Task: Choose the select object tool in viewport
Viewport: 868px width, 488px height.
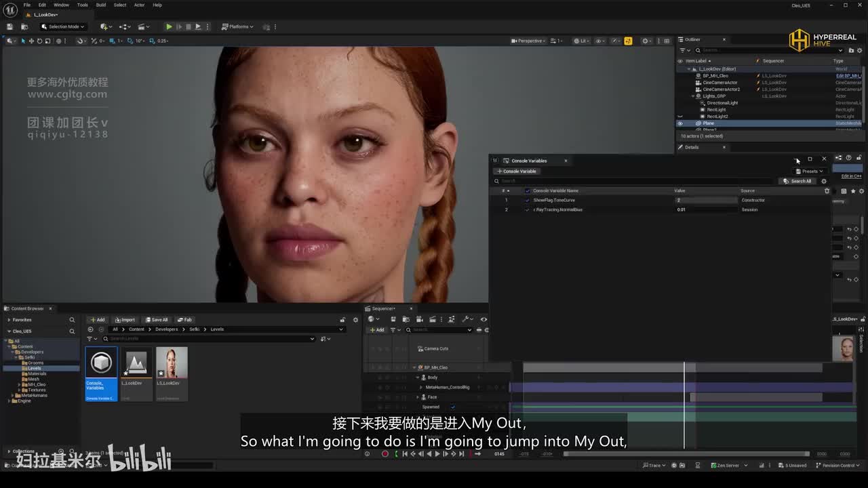Action: (x=23, y=41)
